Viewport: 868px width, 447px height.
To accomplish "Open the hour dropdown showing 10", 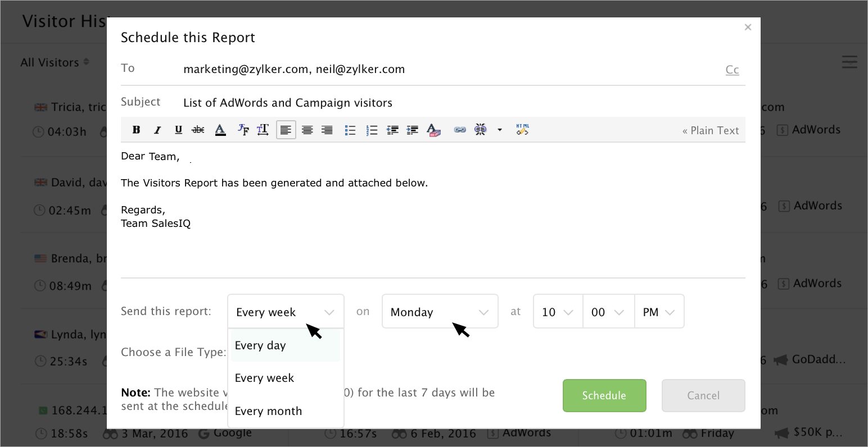I will pyautogui.click(x=558, y=312).
